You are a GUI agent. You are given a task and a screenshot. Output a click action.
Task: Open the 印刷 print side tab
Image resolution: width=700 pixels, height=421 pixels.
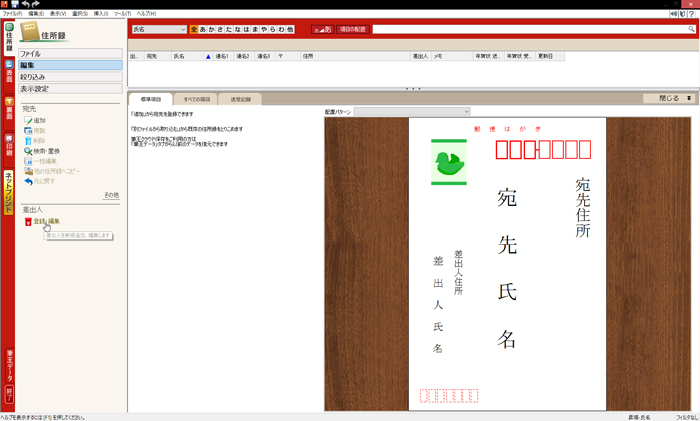8,145
